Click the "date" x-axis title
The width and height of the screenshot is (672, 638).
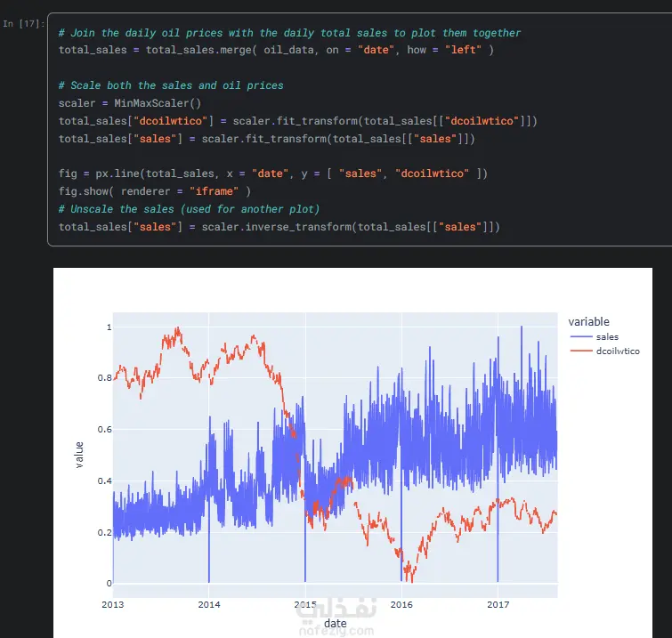pyautogui.click(x=335, y=625)
